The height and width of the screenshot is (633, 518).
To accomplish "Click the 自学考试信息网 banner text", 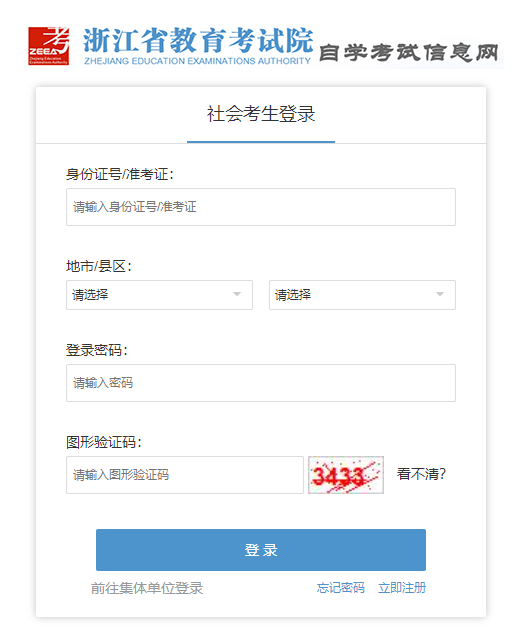I will tap(409, 52).
